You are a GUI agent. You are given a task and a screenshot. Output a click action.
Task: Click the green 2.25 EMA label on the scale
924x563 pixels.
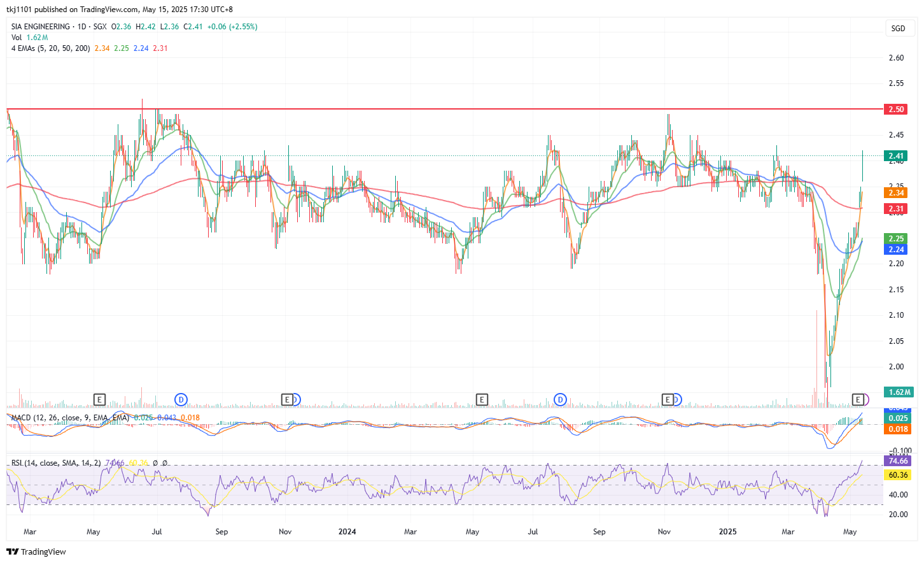click(896, 239)
